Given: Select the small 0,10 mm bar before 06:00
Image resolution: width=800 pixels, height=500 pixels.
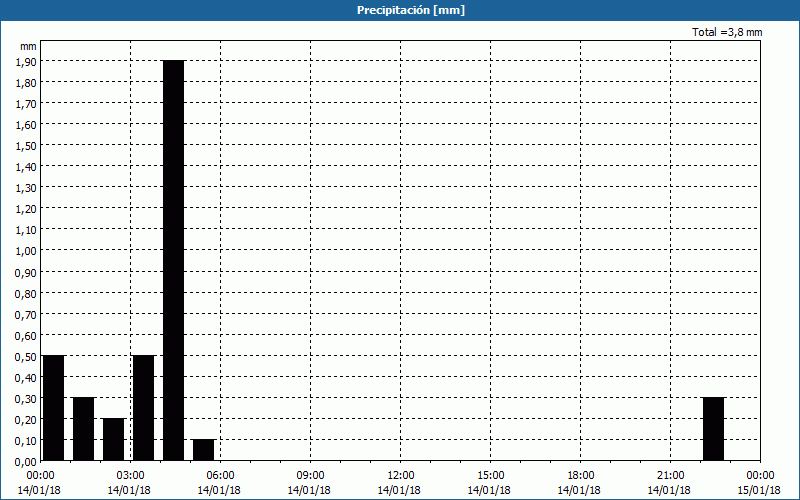Looking at the screenshot, I should [x=204, y=450].
